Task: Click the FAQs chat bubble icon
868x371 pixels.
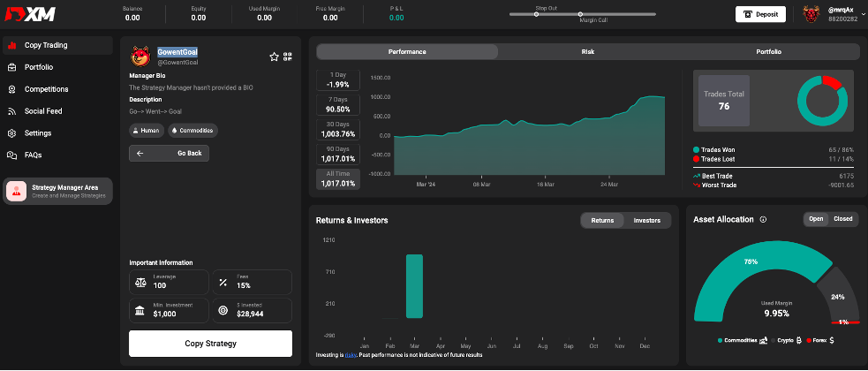Action: 12,155
